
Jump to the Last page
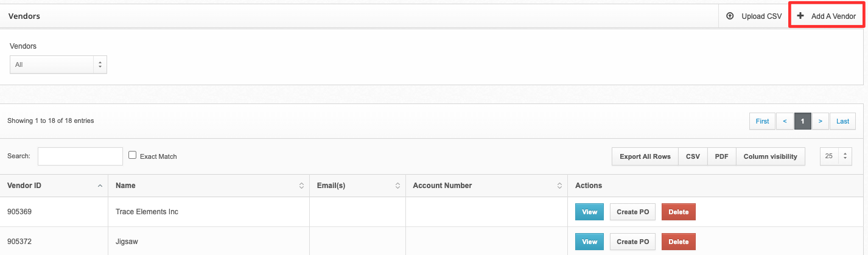pyautogui.click(x=842, y=121)
